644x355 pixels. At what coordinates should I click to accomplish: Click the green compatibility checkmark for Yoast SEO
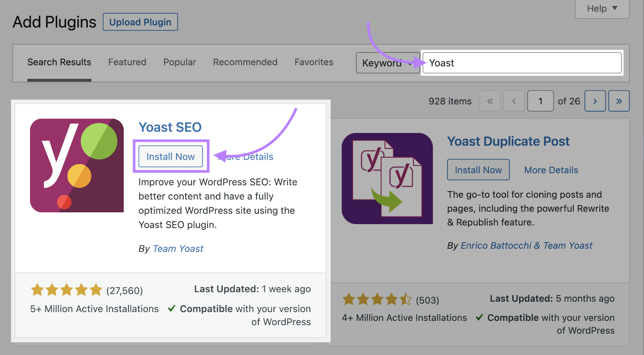[171, 308]
